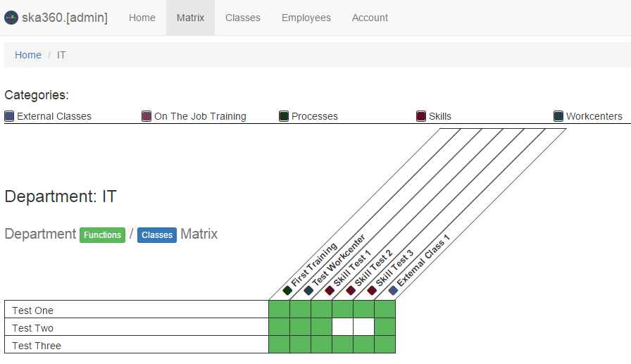Click the First Training column header icon

click(x=287, y=290)
